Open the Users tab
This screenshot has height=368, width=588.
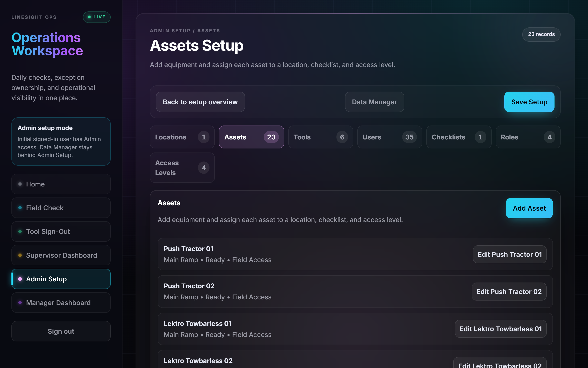[390, 137]
